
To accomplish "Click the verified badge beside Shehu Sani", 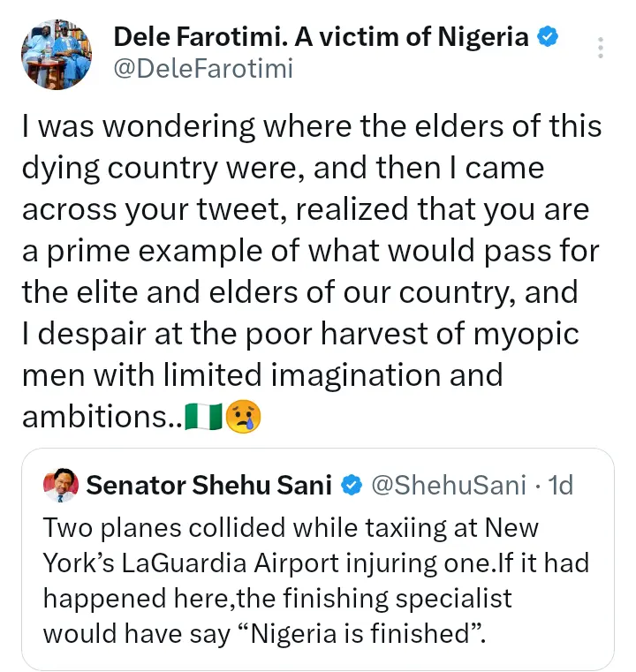I will [x=351, y=486].
